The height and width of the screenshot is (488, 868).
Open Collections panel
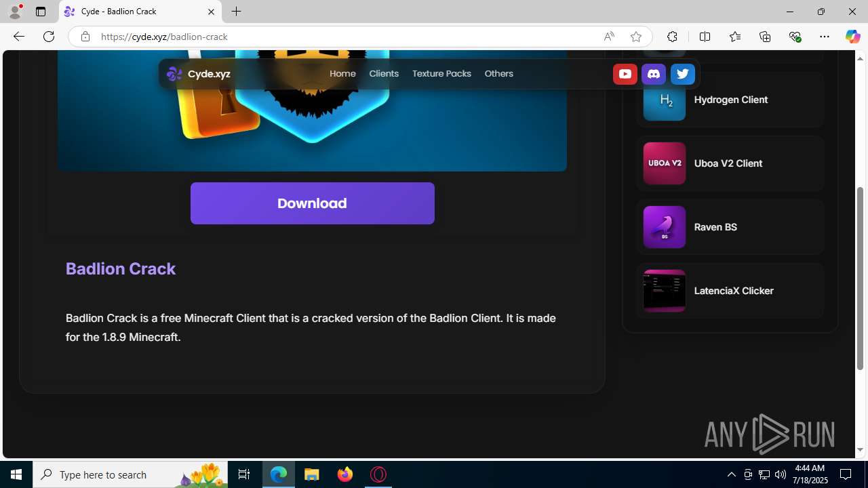tap(765, 37)
